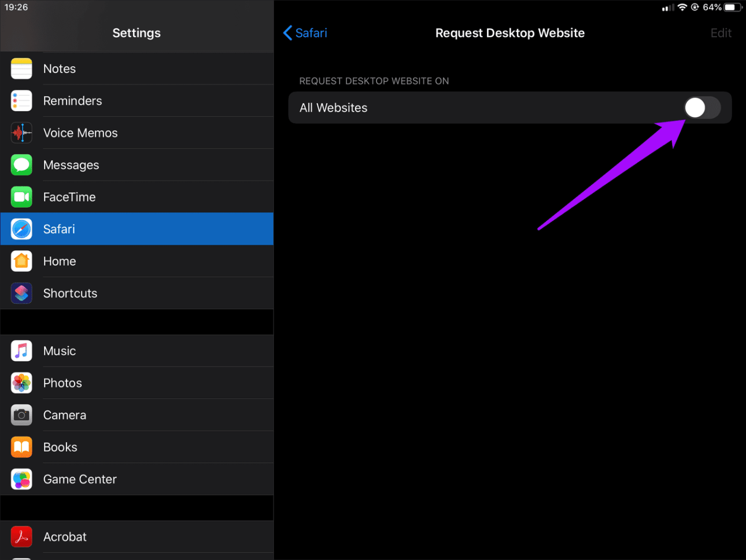
Task: Tap the green Messages bubble icon
Action: pyautogui.click(x=21, y=165)
